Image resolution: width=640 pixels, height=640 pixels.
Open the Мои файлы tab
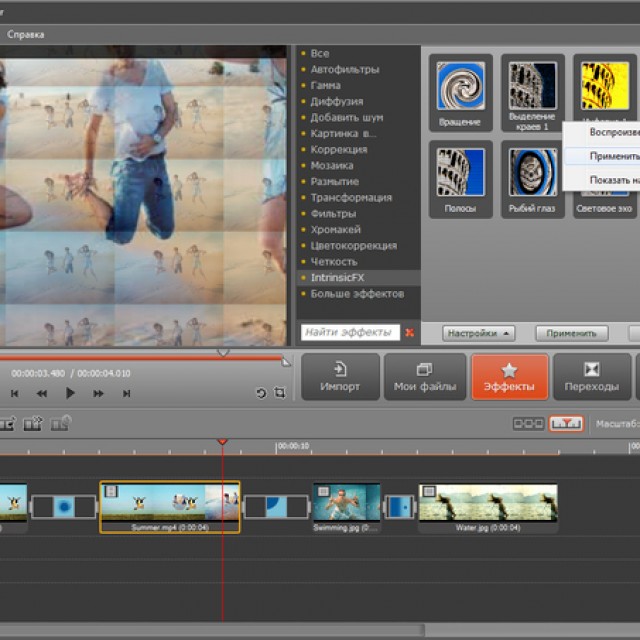pyautogui.click(x=425, y=377)
